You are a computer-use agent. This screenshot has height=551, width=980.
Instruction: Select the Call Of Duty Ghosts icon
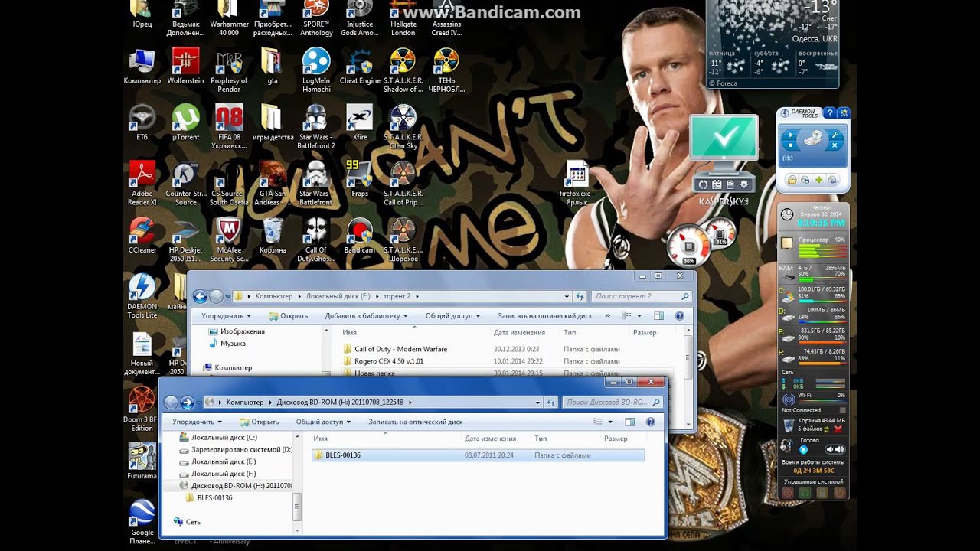(316, 240)
